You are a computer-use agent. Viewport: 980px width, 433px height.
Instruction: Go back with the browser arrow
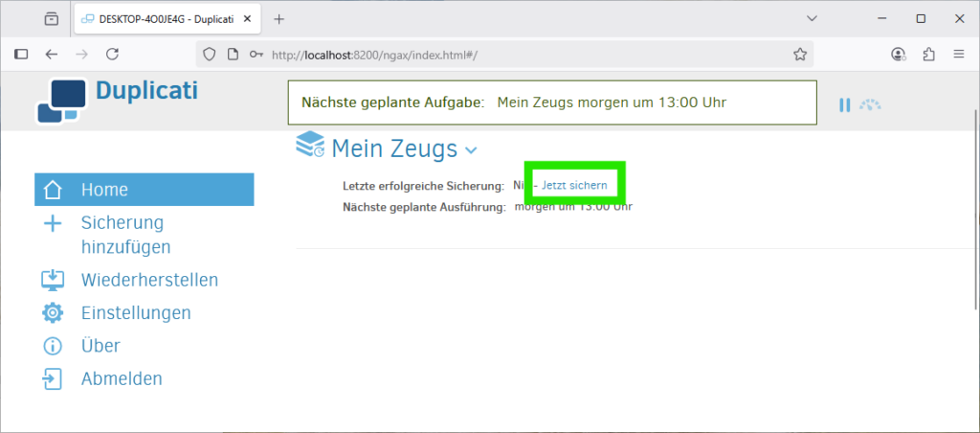[x=52, y=55]
